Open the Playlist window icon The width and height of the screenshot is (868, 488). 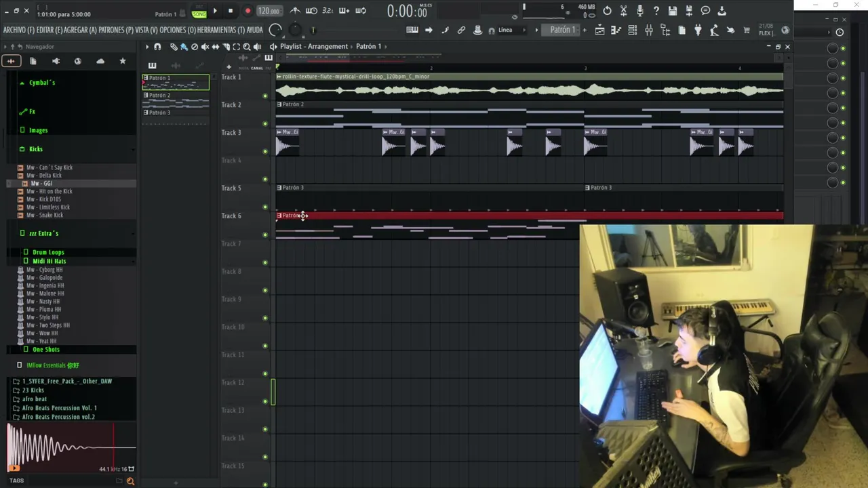click(x=599, y=30)
